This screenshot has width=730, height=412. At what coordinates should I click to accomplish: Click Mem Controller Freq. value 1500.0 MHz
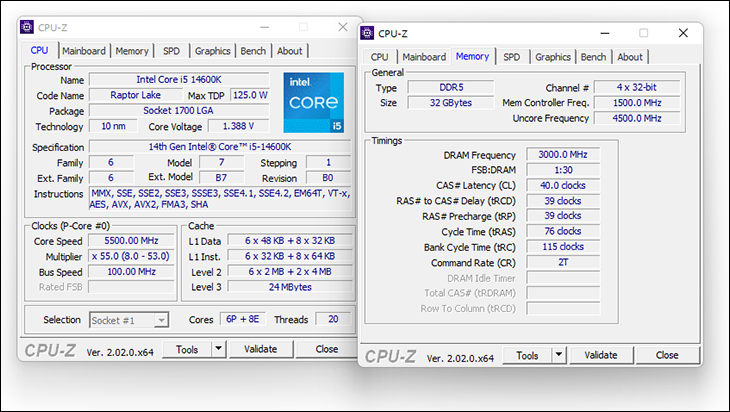(636, 102)
